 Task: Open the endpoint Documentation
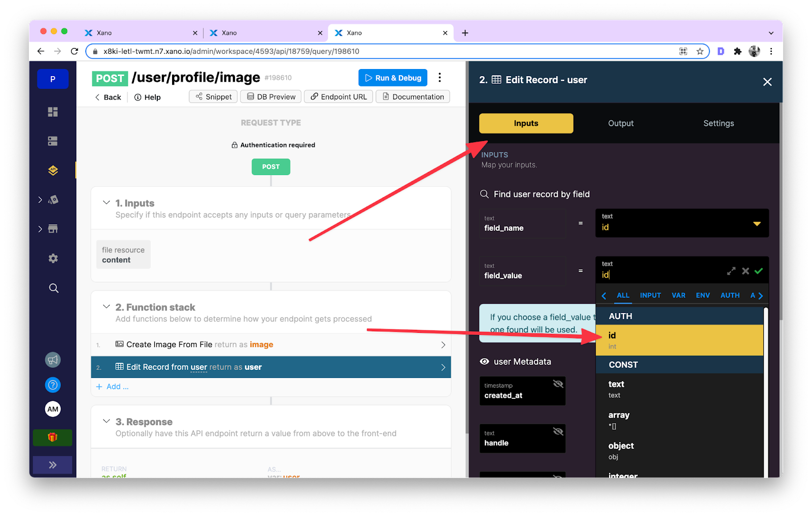(412, 96)
